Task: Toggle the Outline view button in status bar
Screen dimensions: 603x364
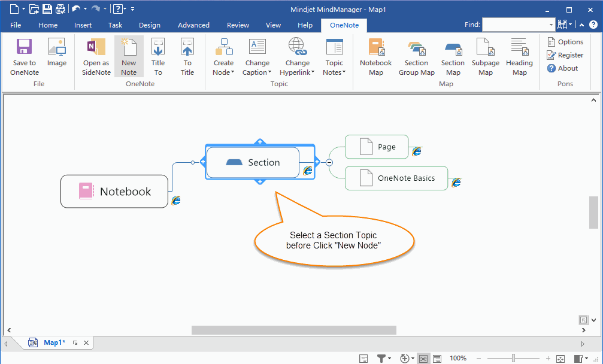Action: (x=437, y=359)
